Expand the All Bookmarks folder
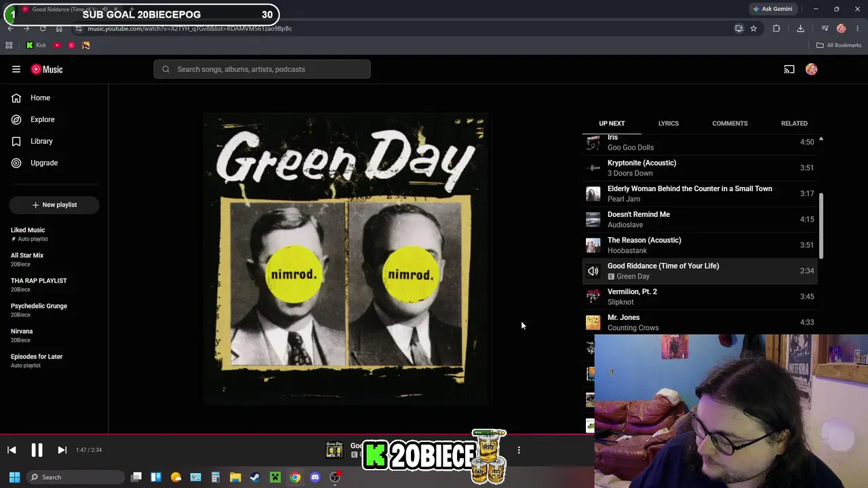This screenshot has height=488, width=868. coord(839,45)
